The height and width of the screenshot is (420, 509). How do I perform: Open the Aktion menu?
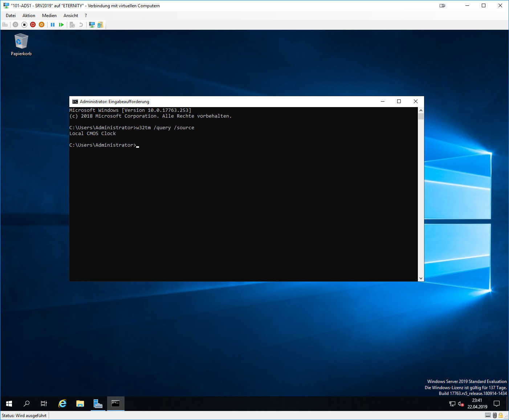pos(29,16)
